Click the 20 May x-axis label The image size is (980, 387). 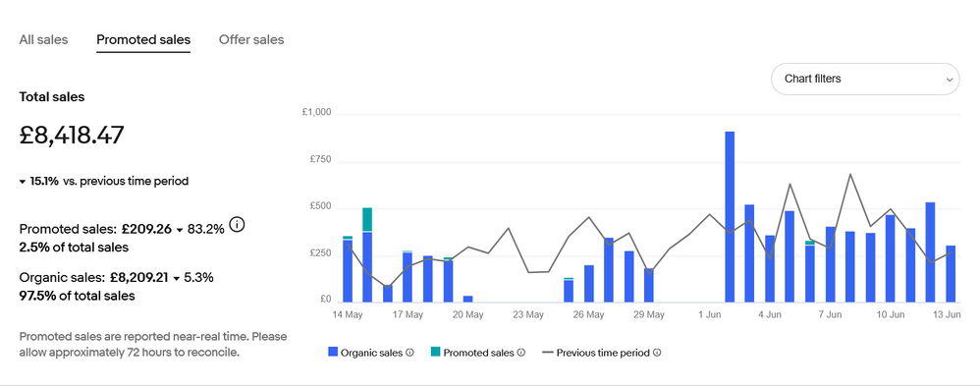tap(468, 314)
